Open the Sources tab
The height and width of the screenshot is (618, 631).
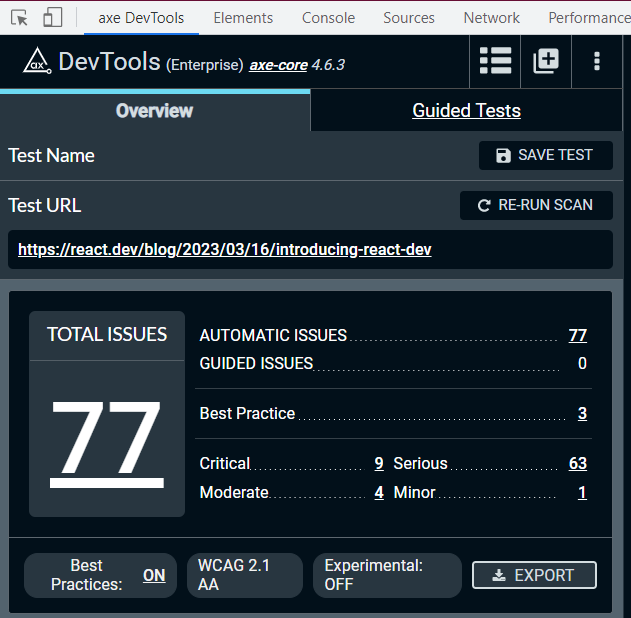(409, 18)
